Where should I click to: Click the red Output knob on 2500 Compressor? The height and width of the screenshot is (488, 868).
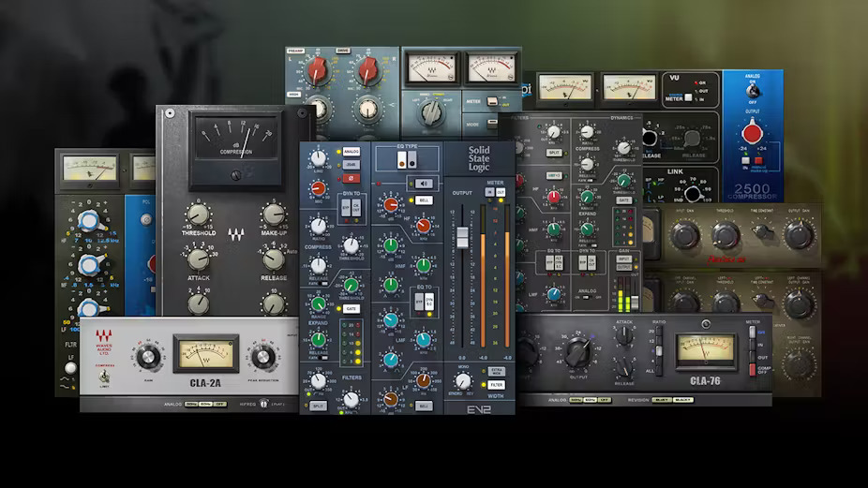[x=752, y=132]
